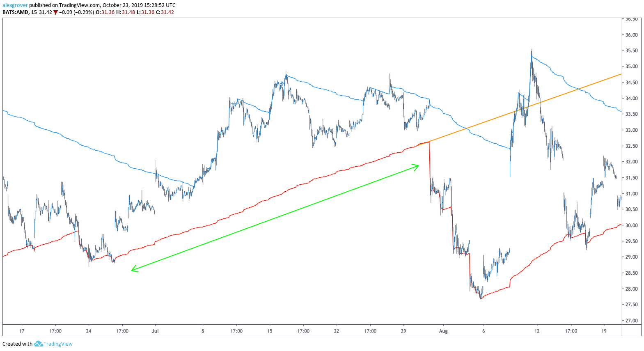Click the 32.50 price axis label
Image resolution: width=644 pixels, height=351 pixels.
pos(632,146)
